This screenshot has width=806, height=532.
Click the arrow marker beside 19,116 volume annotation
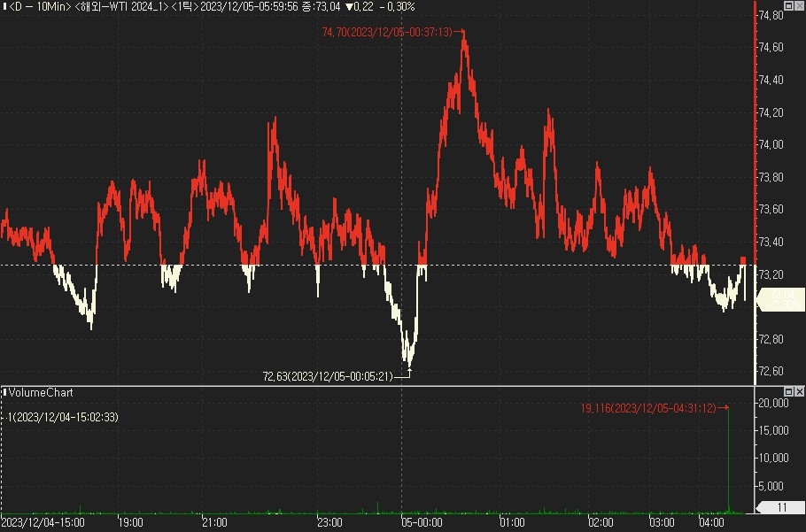click(723, 408)
